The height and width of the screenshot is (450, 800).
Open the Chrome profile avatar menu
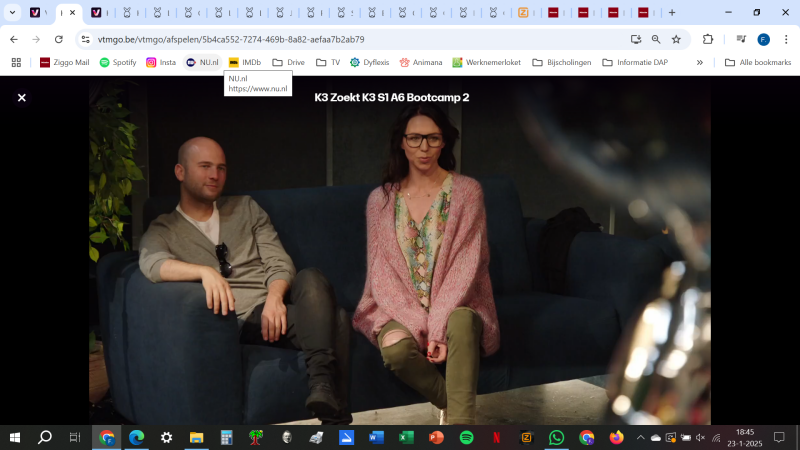pyautogui.click(x=763, y=39)
